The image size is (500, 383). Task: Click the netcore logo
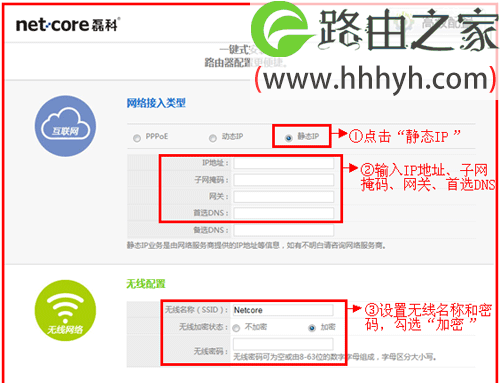click(68, 25)
